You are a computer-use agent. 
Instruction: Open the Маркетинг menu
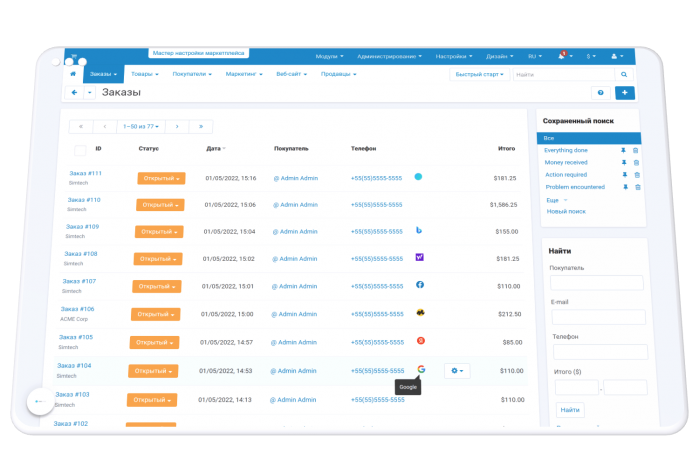point(244,74)
